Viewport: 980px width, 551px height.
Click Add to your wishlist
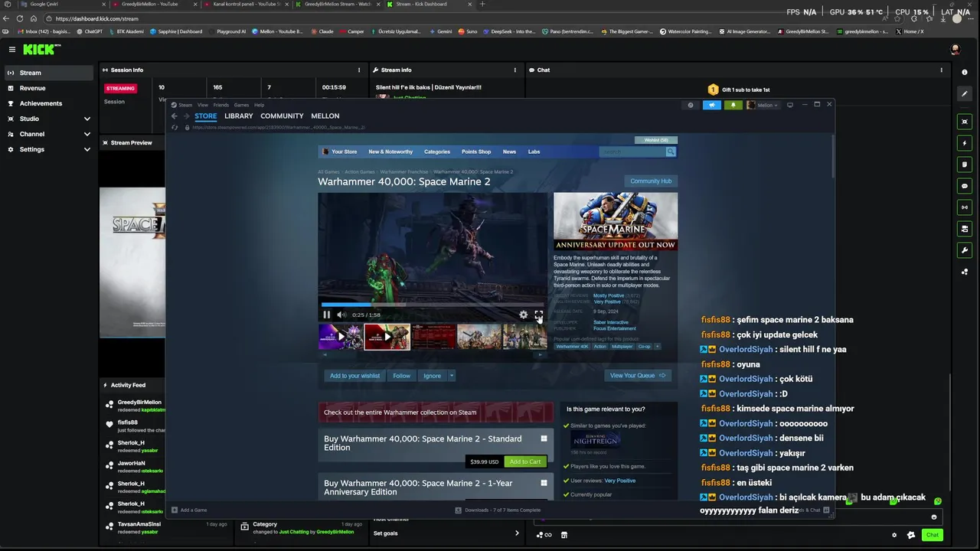[354, 376]
